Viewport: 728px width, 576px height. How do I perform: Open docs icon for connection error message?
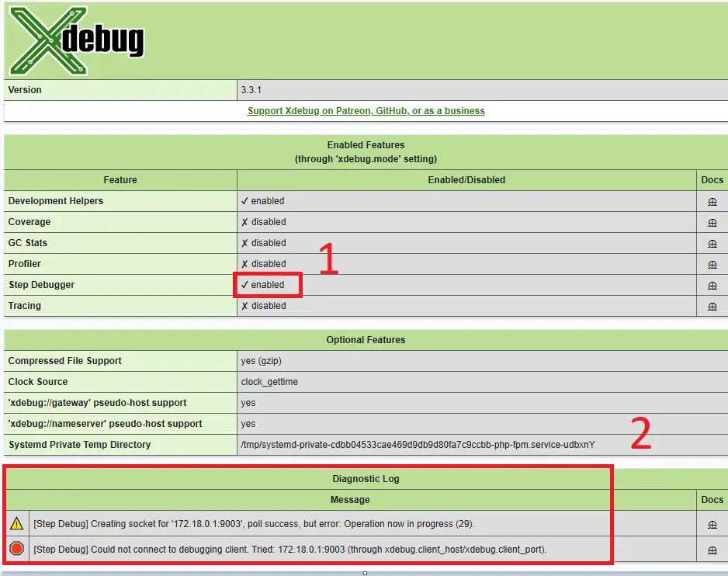pyautogui.click(x=712, y=550)
